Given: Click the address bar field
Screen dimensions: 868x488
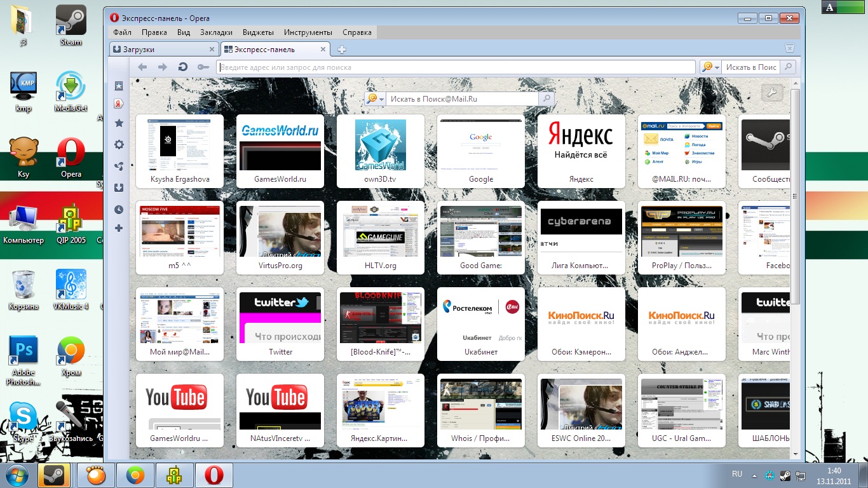Looking at the screenshot, I should (456, 67).
